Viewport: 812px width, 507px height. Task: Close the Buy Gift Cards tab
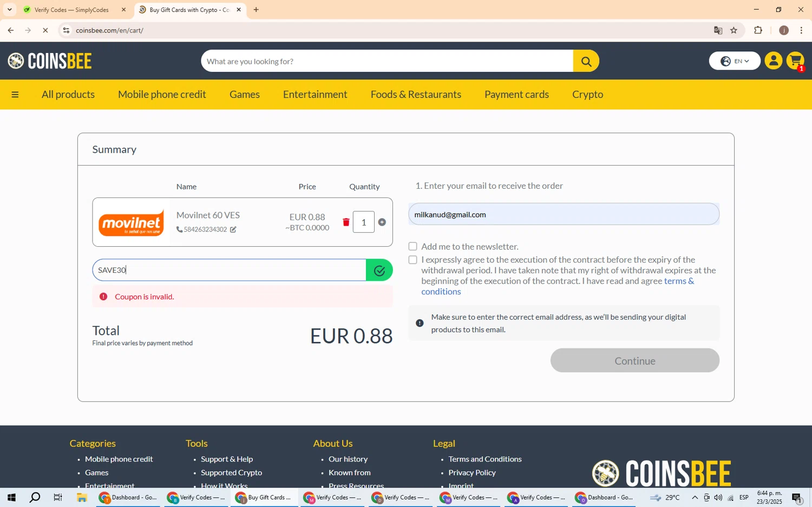tap(239, 10)
